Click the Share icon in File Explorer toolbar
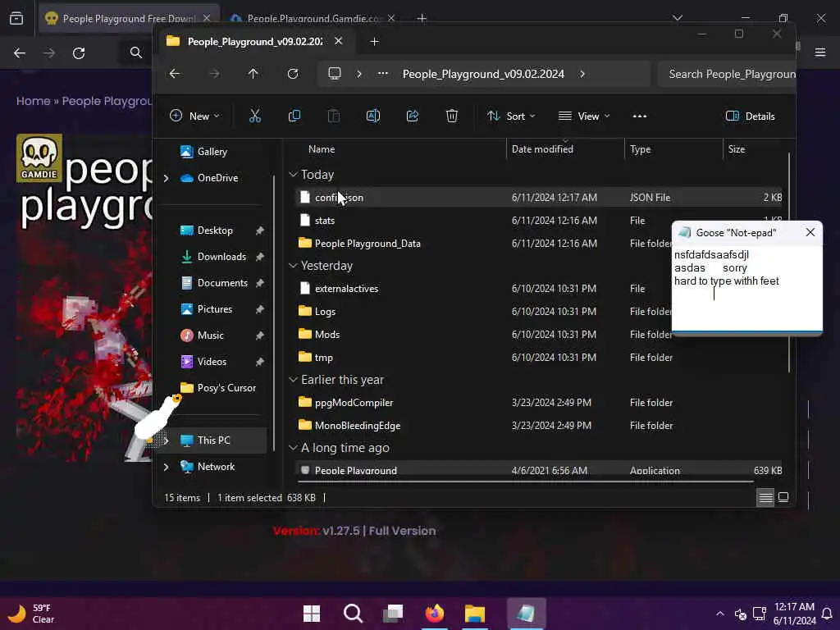This screenshot has height=630, width=840. click(413, 116)
